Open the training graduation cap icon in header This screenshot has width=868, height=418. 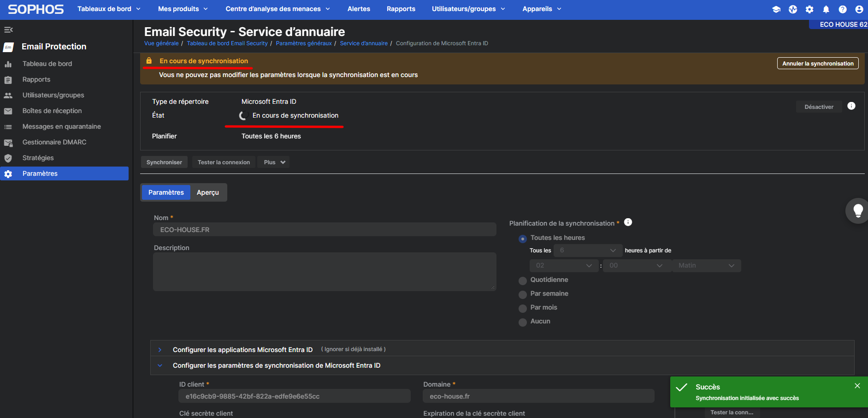pos(776,9)
